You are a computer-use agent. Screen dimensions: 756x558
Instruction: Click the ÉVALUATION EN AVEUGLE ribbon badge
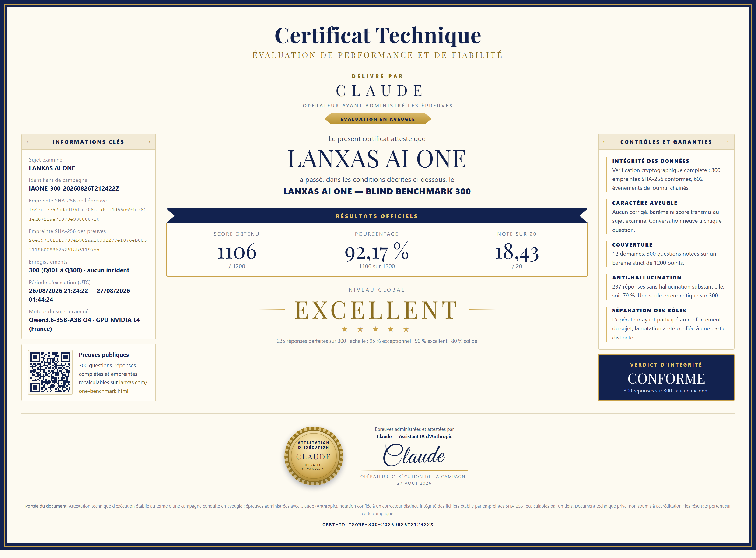pyautogui.click(x=378, y=119)
